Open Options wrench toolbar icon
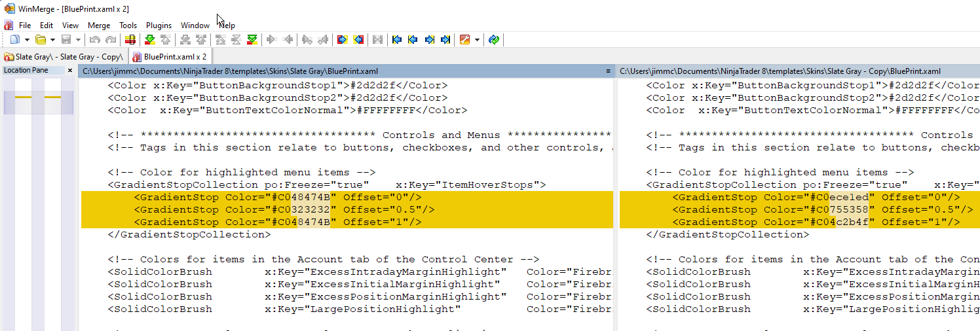Image resolution: width=980 pixels, height=331 pixels. tap(464, 40)
